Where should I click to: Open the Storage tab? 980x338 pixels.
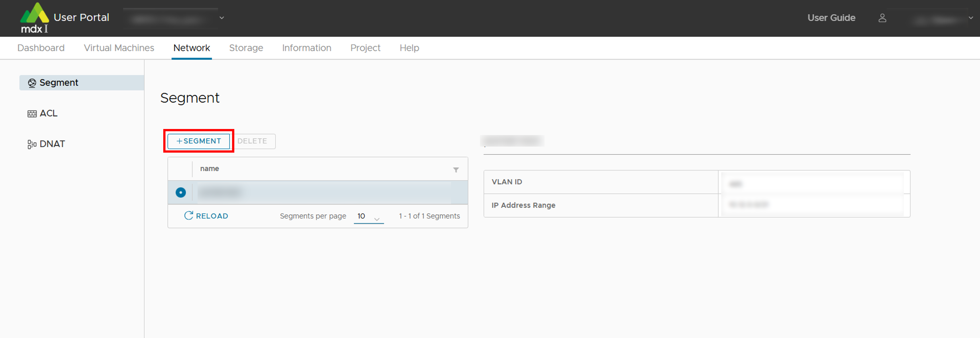tap(246, 48)
